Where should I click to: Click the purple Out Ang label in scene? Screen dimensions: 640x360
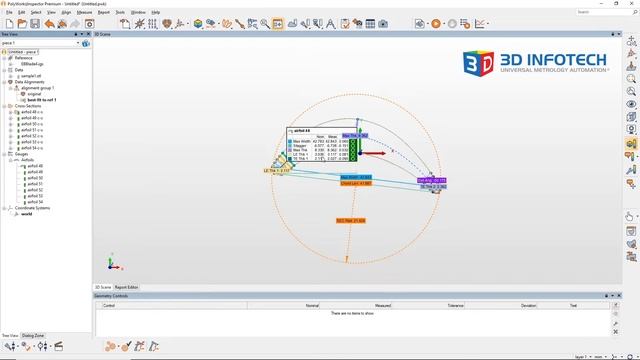click(x=431, y=180)
